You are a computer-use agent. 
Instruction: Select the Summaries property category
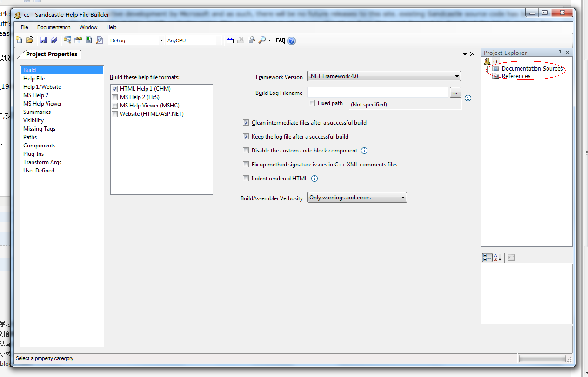(62, 112)
